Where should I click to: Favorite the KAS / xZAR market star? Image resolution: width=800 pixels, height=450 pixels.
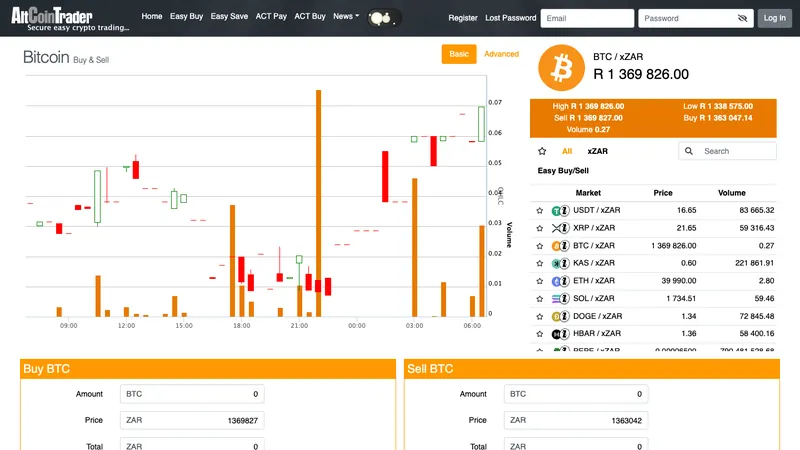[x=540, y=263]
